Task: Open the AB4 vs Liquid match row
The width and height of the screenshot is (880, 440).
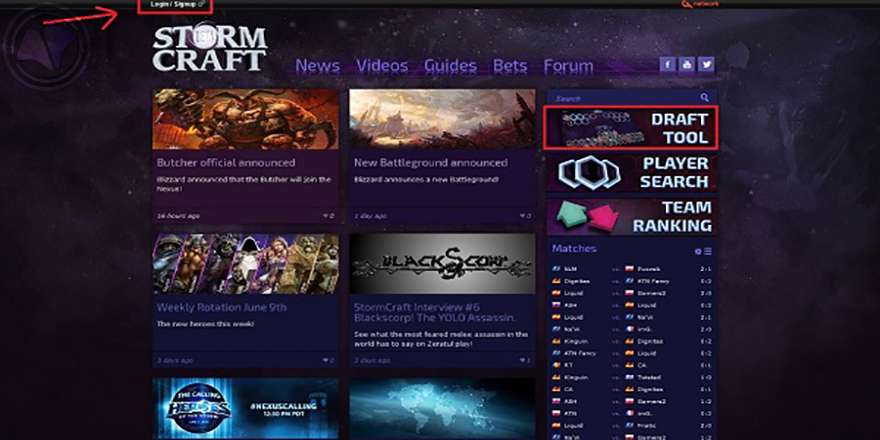Action: pyautogui.click(x=632, y=305)
